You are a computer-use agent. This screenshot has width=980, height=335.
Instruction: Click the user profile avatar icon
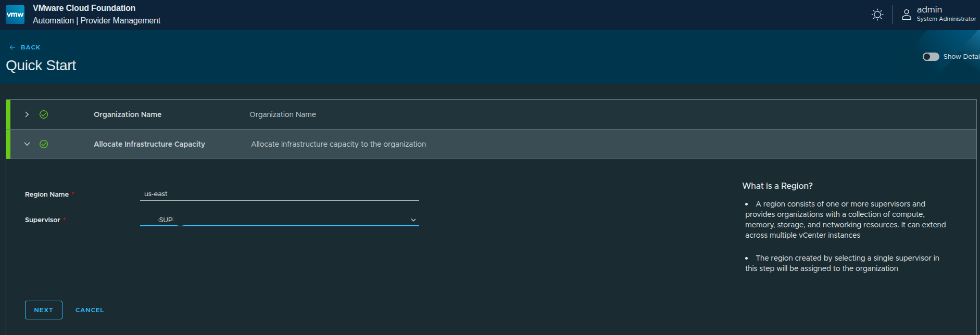coord(907,15)
